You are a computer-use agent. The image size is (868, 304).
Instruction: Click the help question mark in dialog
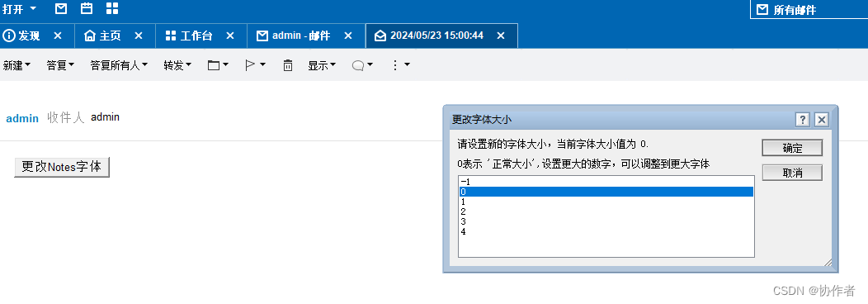click(803, 120)
